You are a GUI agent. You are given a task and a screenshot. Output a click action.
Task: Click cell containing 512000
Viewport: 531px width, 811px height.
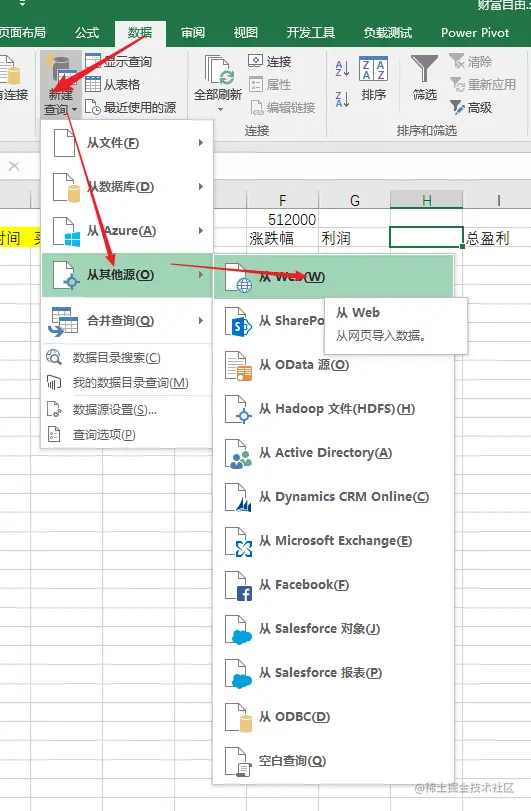pyautogui.click(x=282, y=219)
